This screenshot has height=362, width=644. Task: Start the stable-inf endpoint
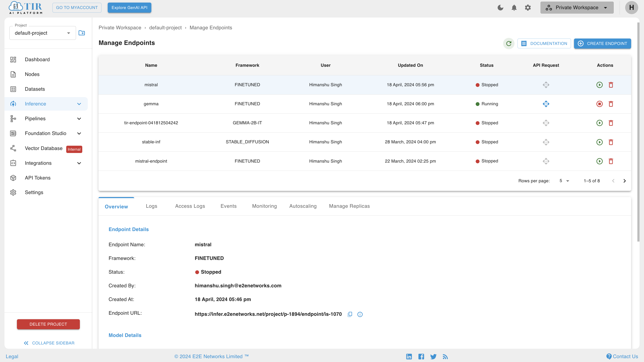pos(599,142)
